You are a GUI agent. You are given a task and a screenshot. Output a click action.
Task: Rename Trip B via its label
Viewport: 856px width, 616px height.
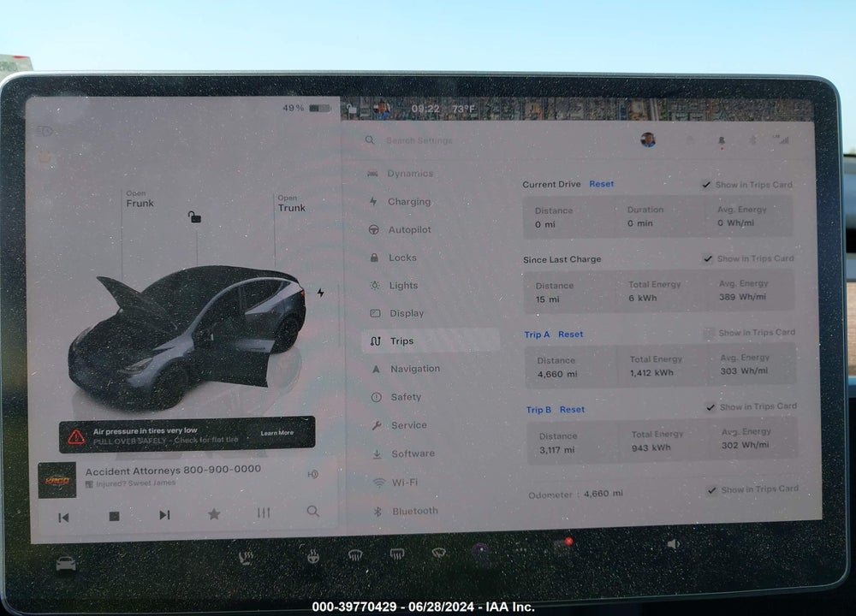pos(538,410)
